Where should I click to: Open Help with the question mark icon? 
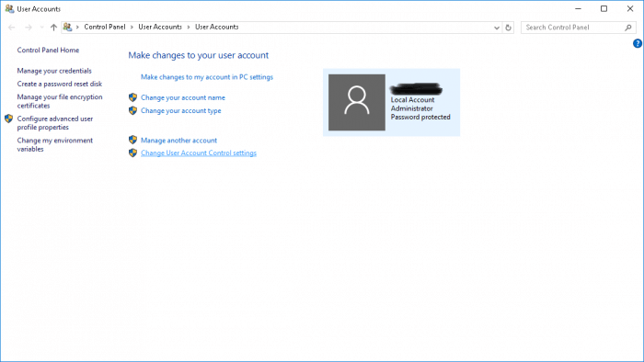click(638, 43)
